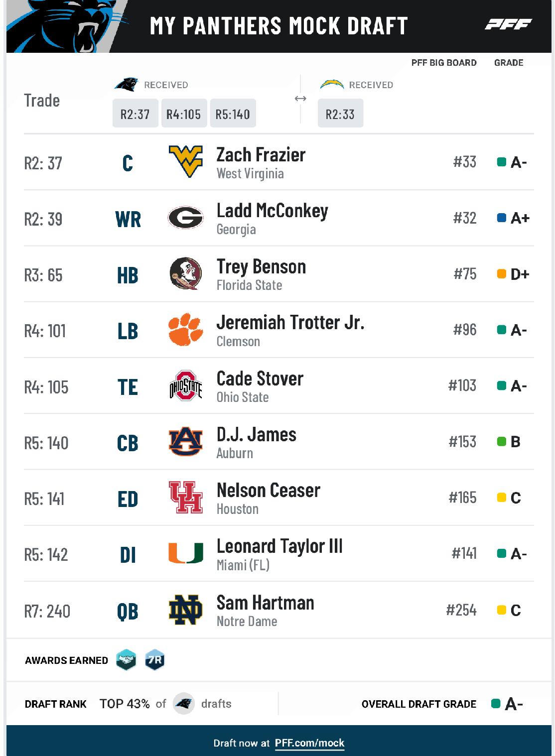
Task: Select the Chargers R2:33 pick chip
Action: click(x=340, y=113)
